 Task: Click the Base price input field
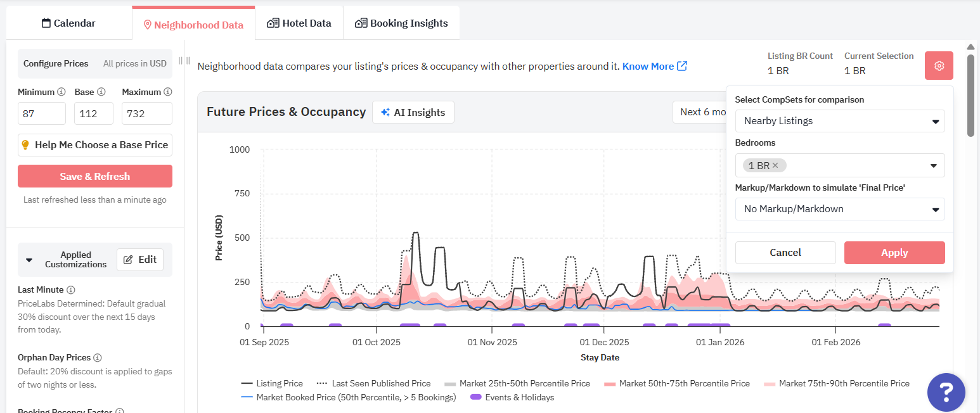point(93,114)
